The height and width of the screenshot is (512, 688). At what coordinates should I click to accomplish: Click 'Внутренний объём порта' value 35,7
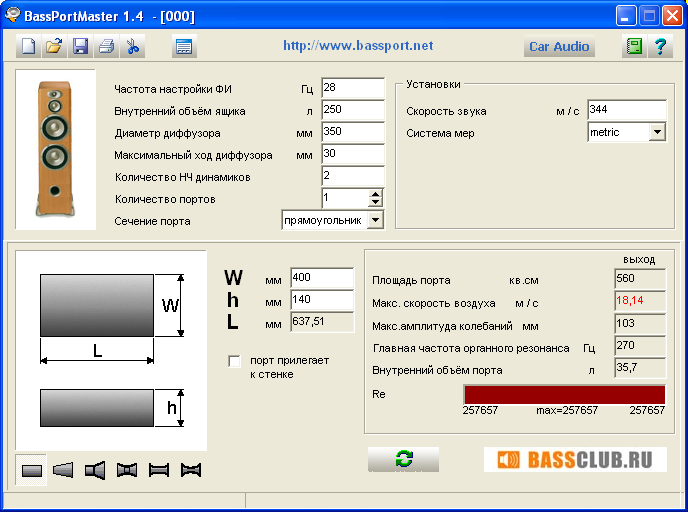[640, 368]
